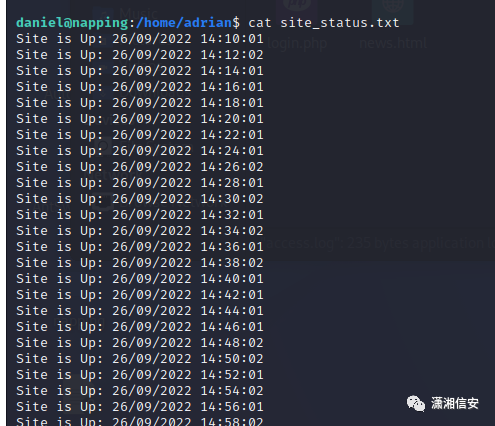Click the log line timestamped 14:44:01
This screenshot has width=495, height=426.
pyautogui.click(x=140, y=311)
